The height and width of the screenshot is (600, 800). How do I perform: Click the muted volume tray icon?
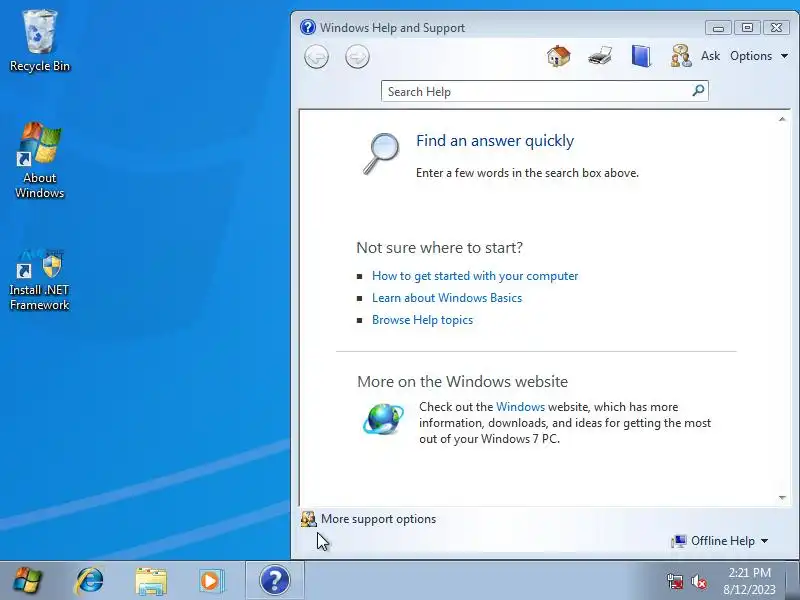point(699,581)
